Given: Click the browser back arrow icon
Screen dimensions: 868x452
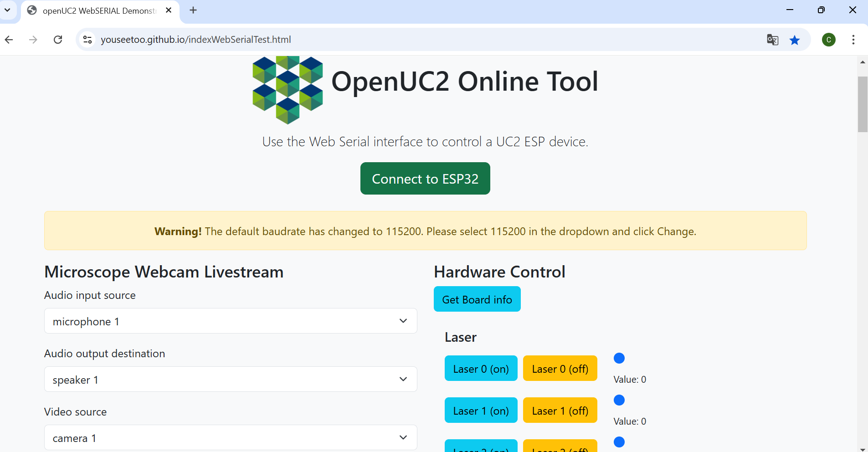Looking at the screenshot, I should pos(9,40).
